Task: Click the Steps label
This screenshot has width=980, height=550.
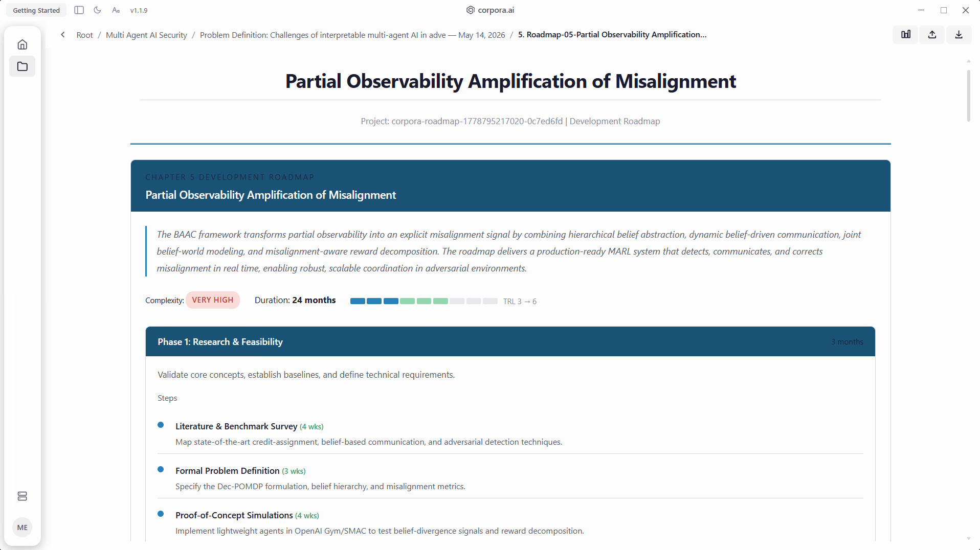Action: (x=167, y=398)
